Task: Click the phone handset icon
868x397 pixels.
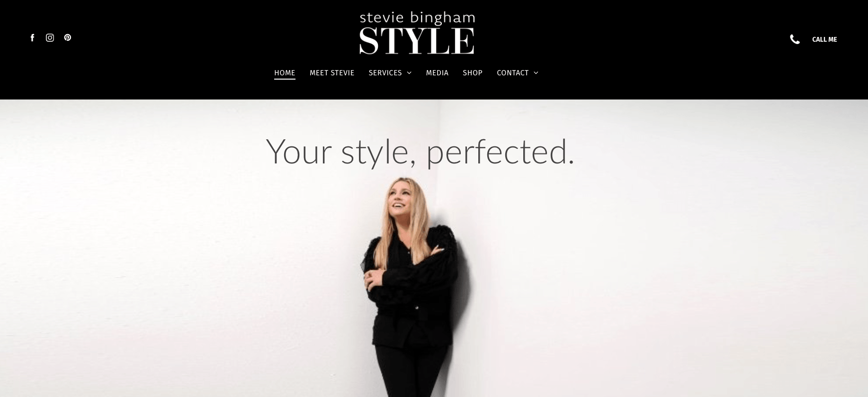Action: 795,39
